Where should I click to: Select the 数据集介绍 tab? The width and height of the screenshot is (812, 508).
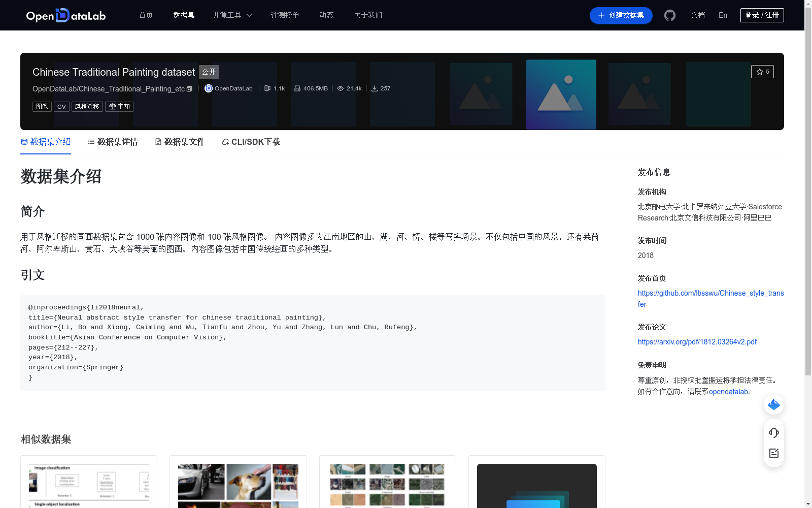pyautogui.click(x=46, y=142)
